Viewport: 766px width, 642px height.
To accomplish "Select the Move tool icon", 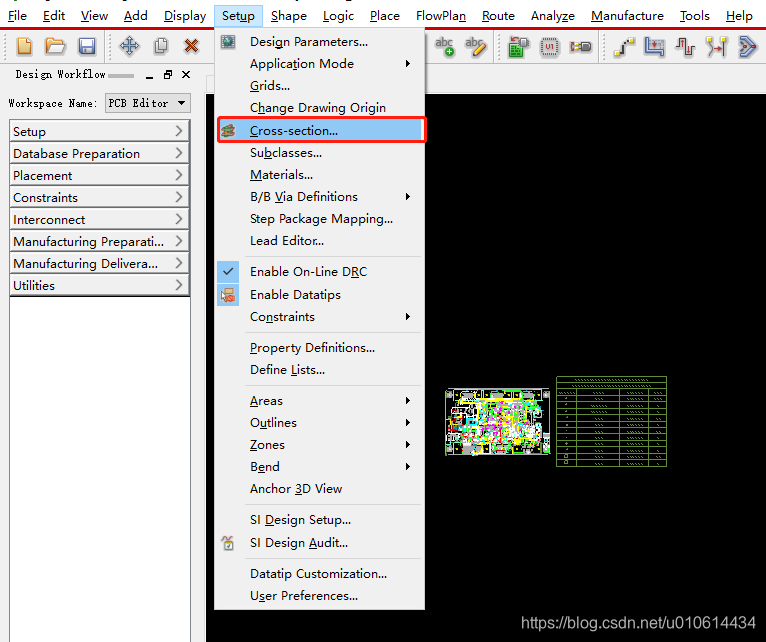I will click(x=129, y=46).
